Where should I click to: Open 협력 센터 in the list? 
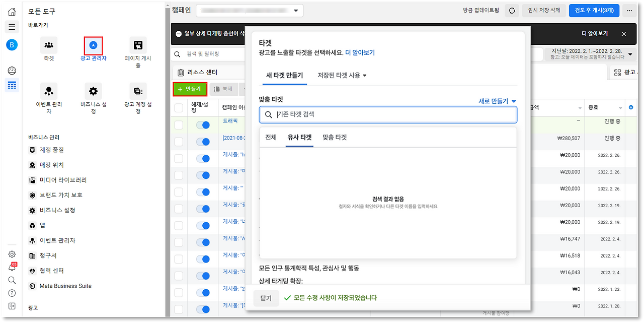point(46,271)
